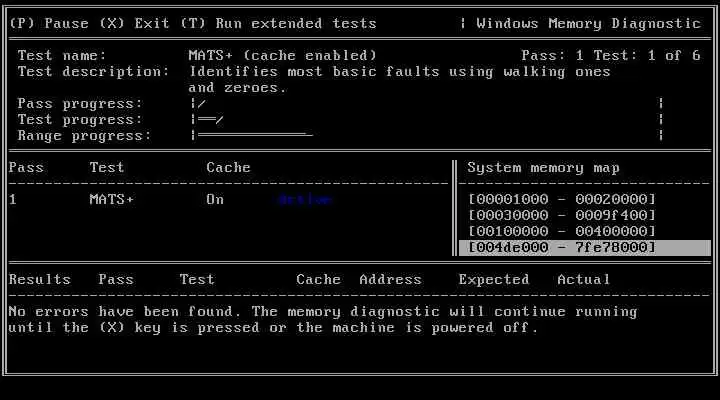Click the (P) Pause option
Screen dimensions: 720x400
(x=49, y=23)
